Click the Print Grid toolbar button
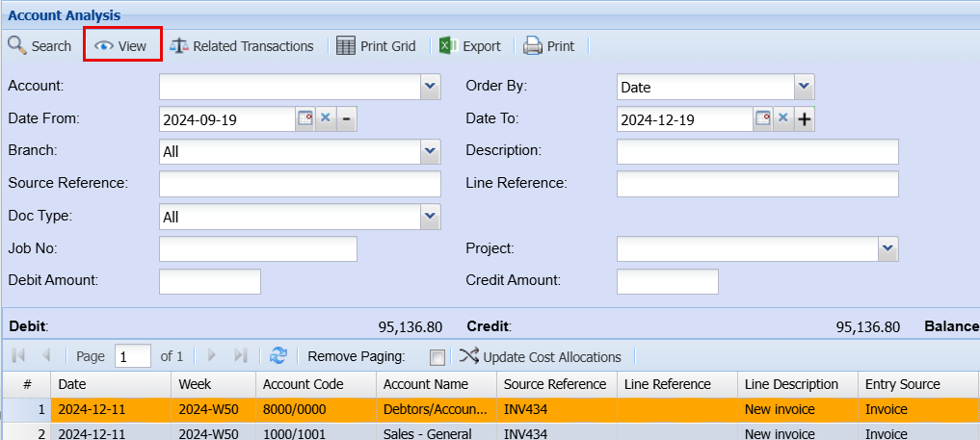 tap(376, 46)
